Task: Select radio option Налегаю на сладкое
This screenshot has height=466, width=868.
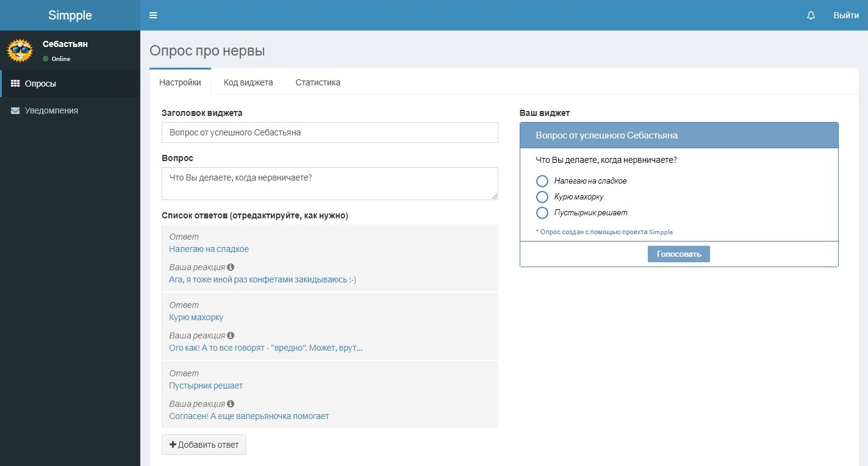Action: (542, 181)
